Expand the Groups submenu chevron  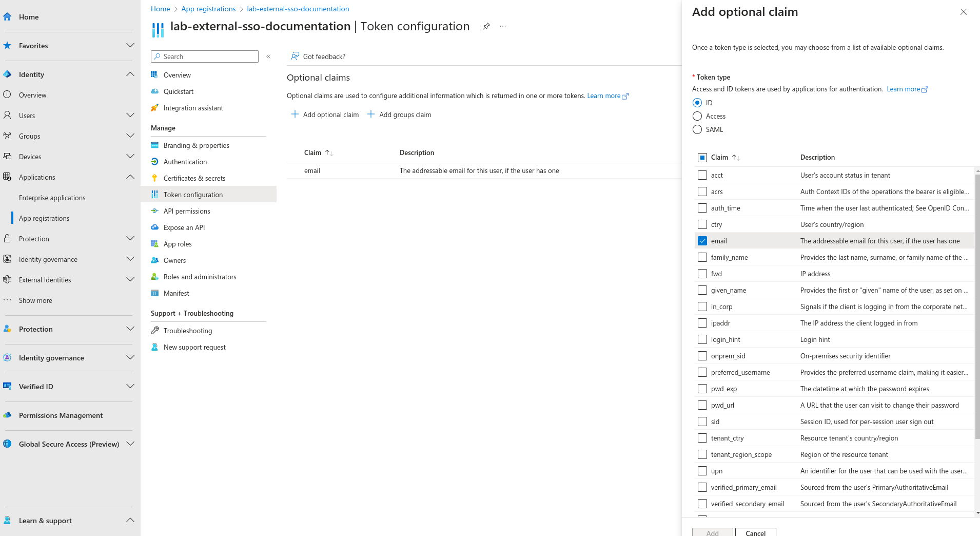pyautogui.click(x=130, y=136)
